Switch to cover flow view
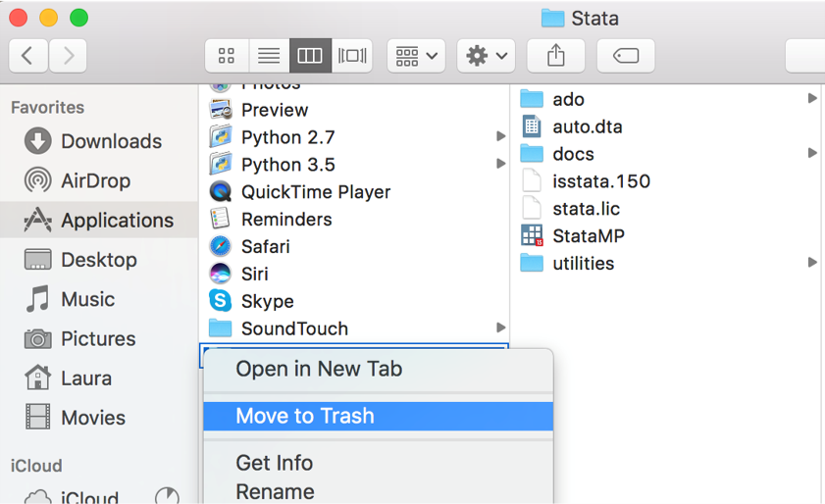The image size is (825, 504). click(352, 55)
